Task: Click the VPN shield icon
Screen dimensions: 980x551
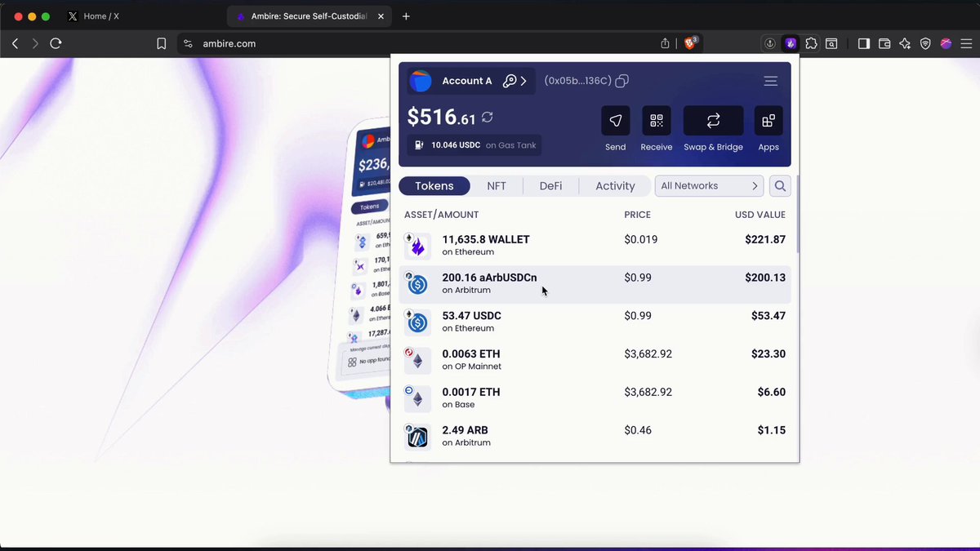Action: point(925,43)
